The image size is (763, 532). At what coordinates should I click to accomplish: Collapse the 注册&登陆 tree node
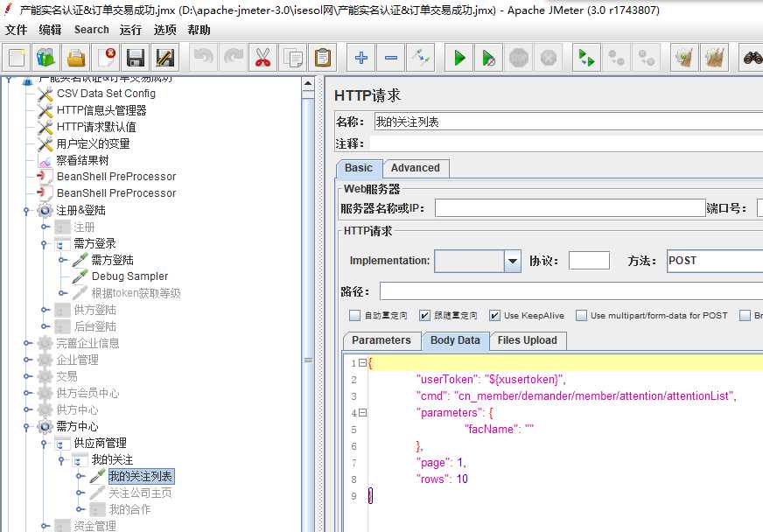point(27,211)
